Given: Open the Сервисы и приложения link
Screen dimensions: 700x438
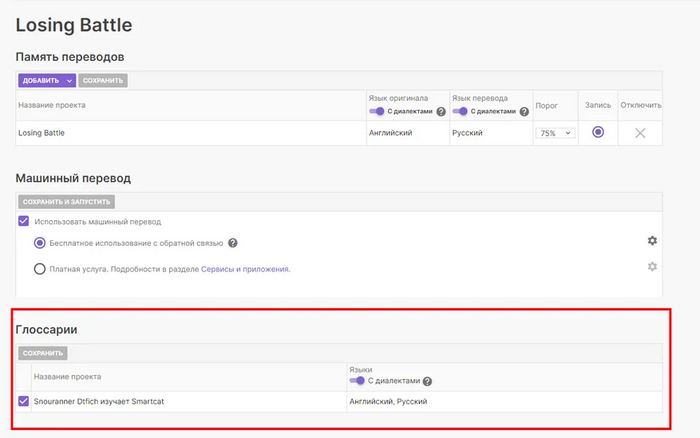Looking at the screenshot, I should click(245, 268).
